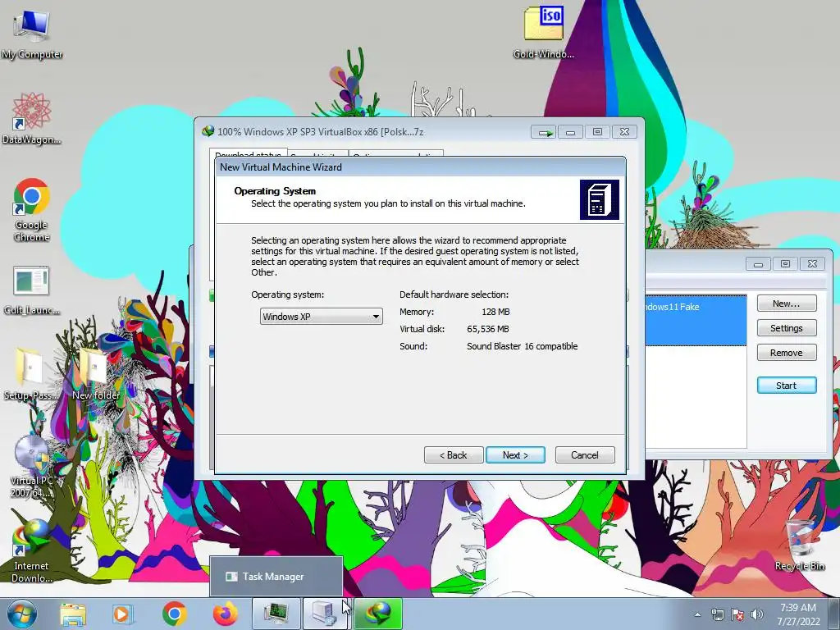
Task: Open the DataWagon desktop shortcut
Action: pos(32,118)
